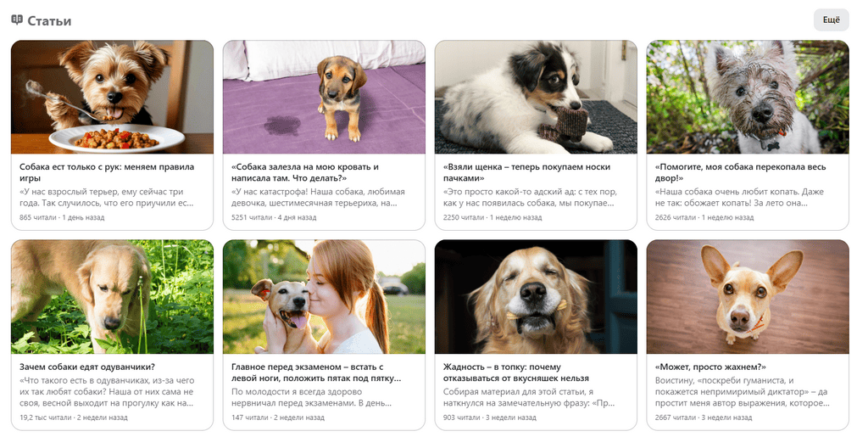
Task: Open the big-eared dog on wooden floor image
Action: (748, 297)
